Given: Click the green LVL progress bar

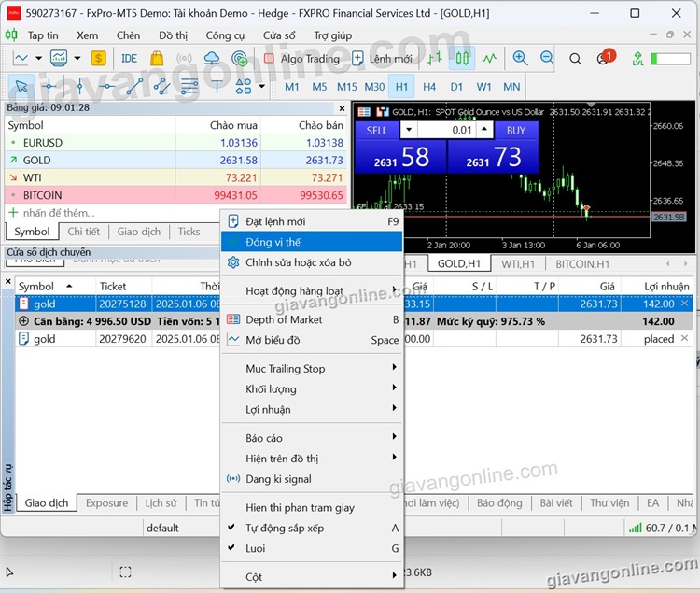Looking at the screenshot, I should click(x=670, y=59).
